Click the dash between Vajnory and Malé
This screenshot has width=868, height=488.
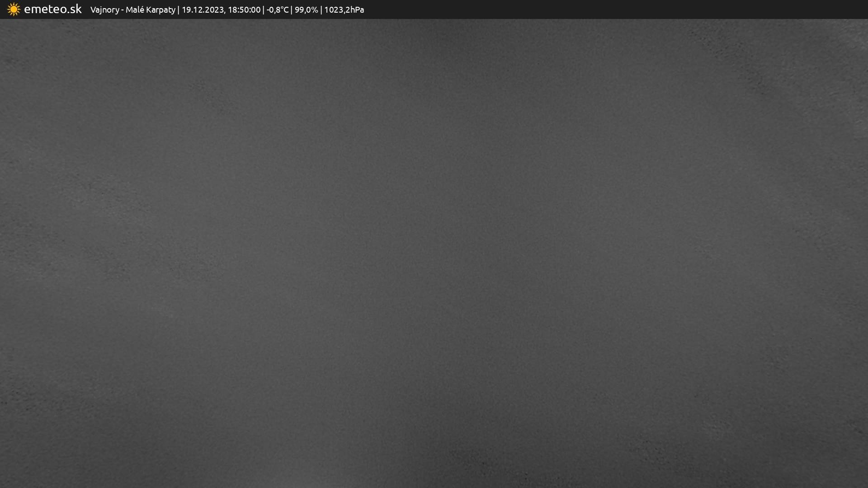(x=123, y=10)
